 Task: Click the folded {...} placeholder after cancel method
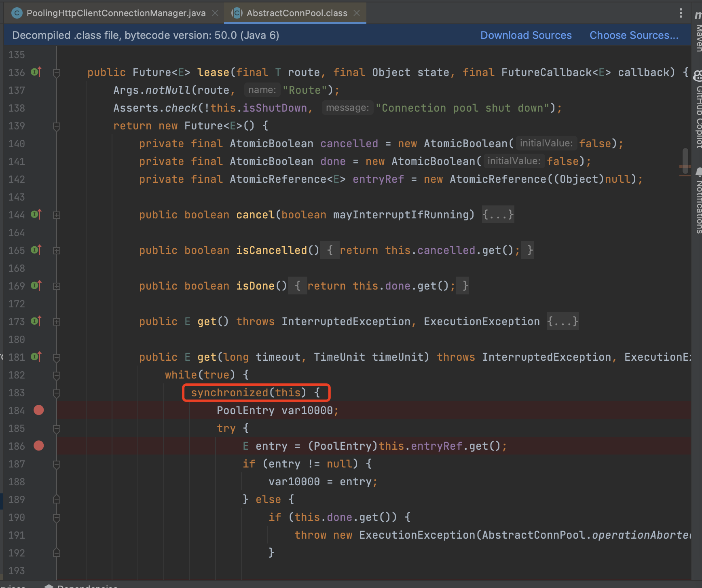click(498, 214)
